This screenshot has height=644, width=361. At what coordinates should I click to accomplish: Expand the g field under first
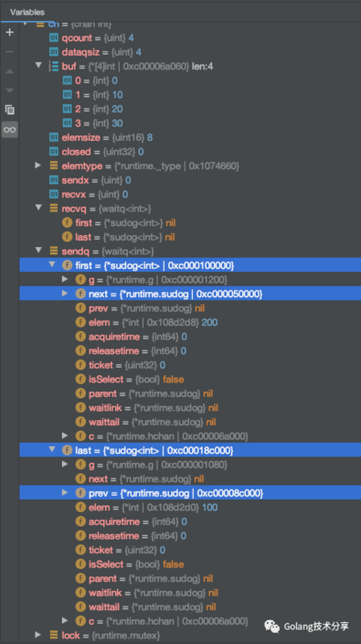tap(65, 279)
